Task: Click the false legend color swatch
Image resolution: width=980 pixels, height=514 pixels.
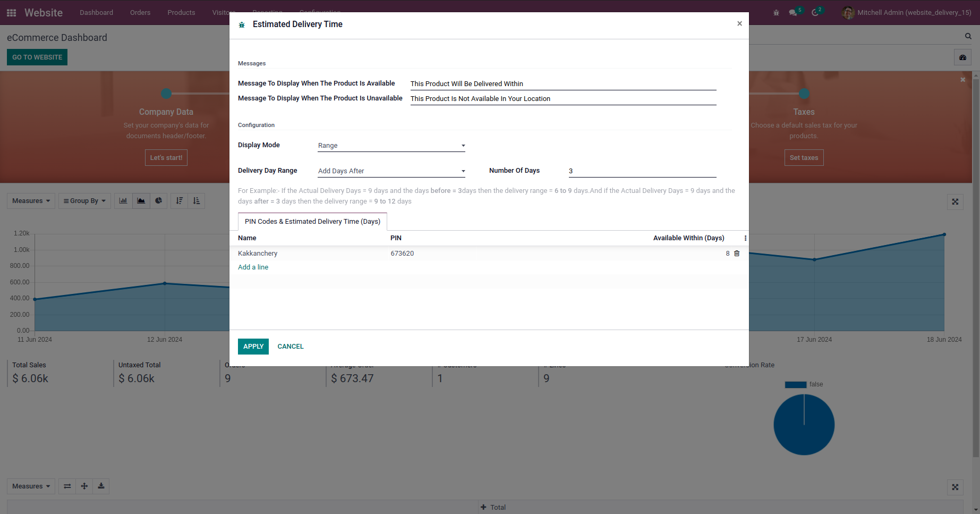Action: 795,384
